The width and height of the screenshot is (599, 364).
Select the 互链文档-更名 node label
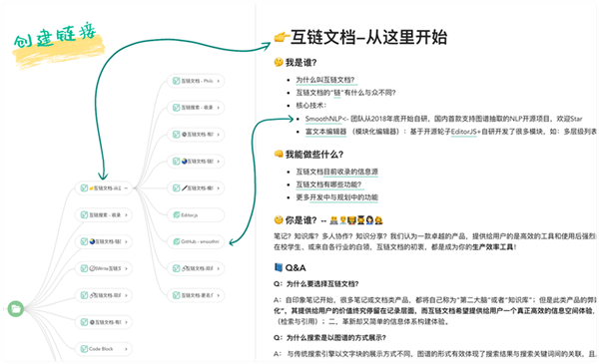coord(197,295)
